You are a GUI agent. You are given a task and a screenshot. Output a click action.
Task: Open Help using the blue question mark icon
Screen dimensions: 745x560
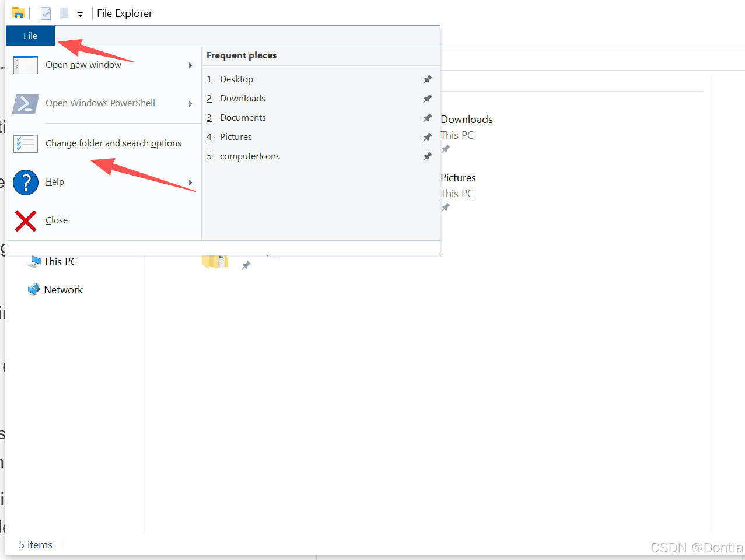[25, 182]
